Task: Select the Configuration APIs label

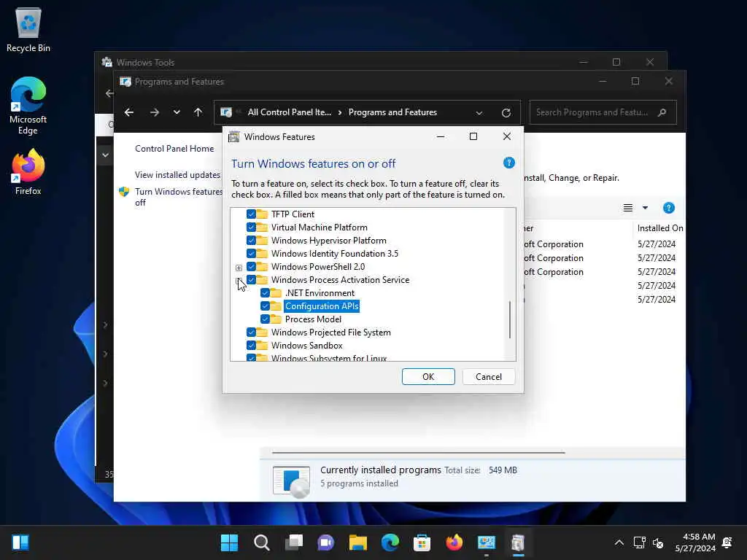Action: point(322,306)
